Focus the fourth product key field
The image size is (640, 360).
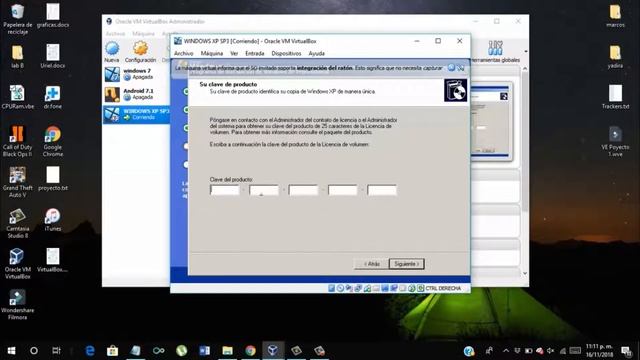342,190
